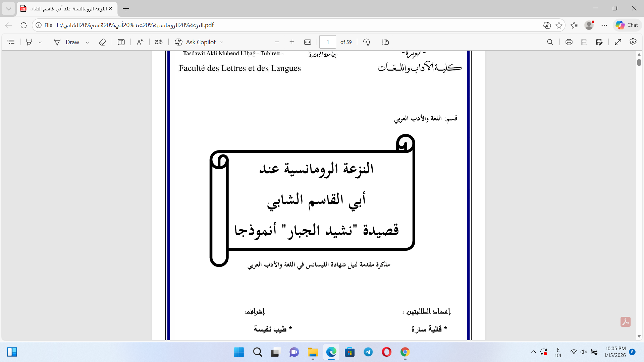
Task: Zoom out of the PDF page
Action: [x=277, y=42]
